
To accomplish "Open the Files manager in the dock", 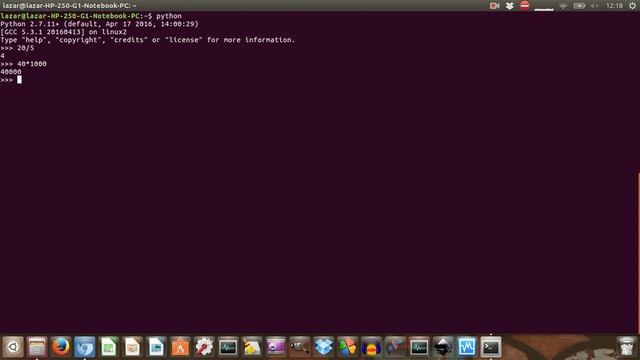I will [37, 347].
